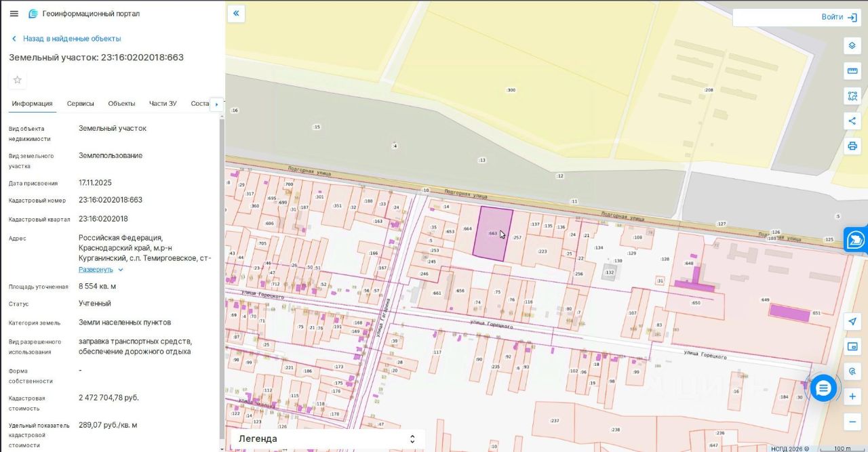Image resolution: width=868 pixels, height=452 pixels.
Task: Switch to the Сервисы tab
Action: coord(81,104)
